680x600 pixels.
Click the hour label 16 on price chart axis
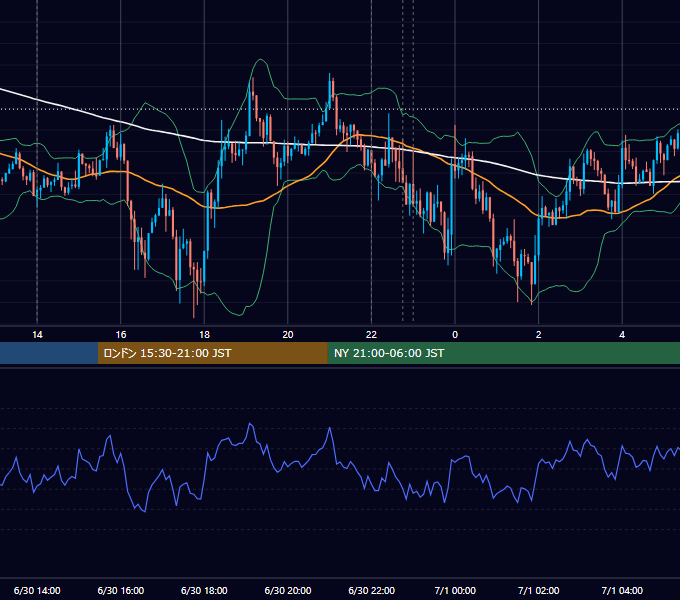point(121,335)
